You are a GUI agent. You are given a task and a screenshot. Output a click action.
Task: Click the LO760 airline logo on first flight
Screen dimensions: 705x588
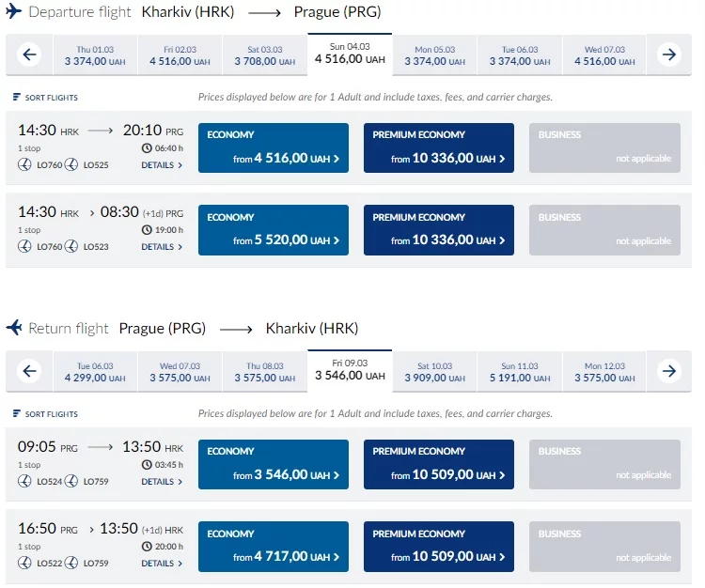pos(25,165)
